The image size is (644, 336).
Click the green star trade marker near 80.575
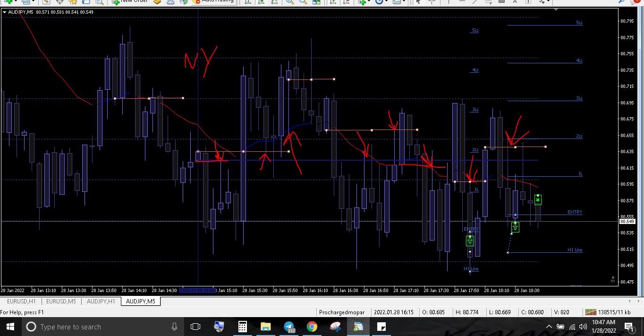click(538, 199)
